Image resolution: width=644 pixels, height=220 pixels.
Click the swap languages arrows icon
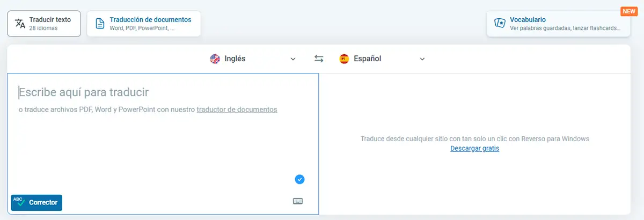(319, 59)
